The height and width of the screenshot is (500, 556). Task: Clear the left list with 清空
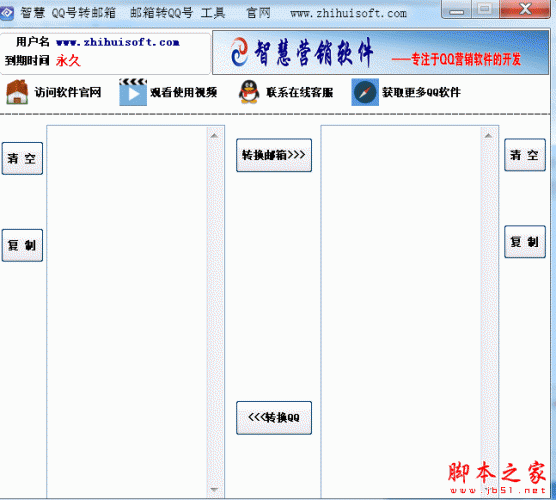coord(22,158)
